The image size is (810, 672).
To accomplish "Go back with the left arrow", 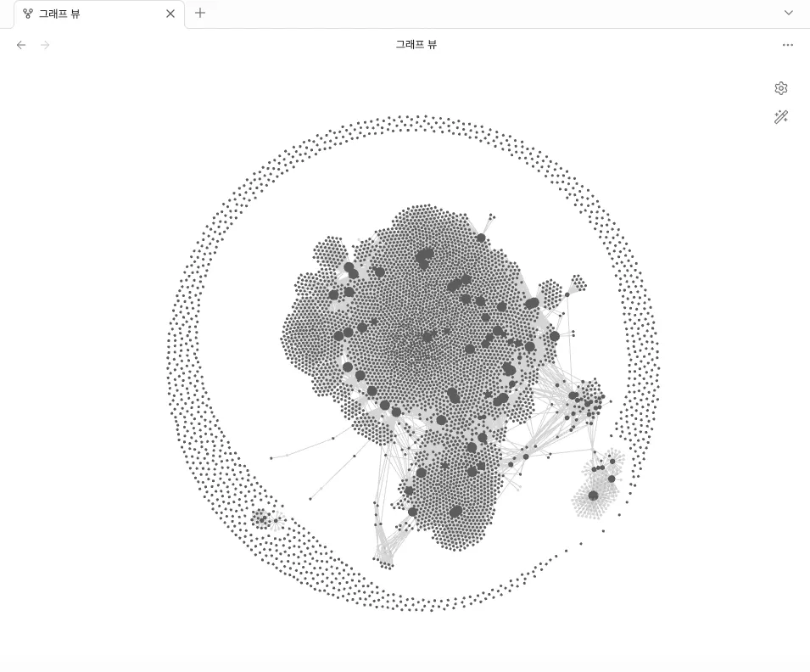I will pos(21,45).
